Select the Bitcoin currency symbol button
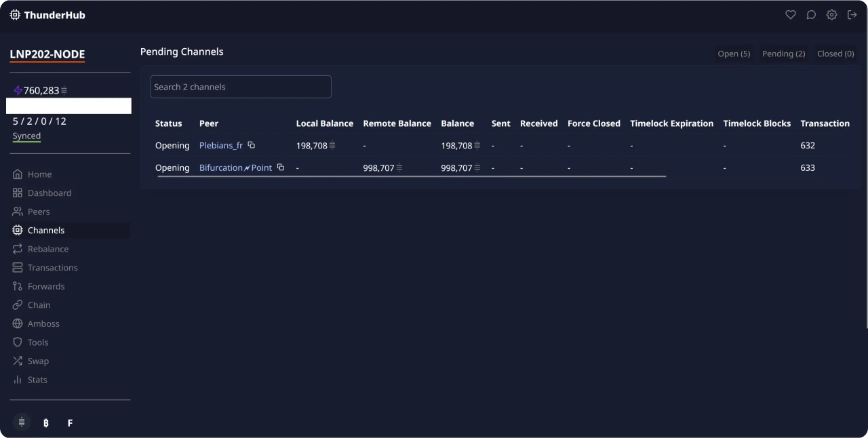Screen dimensions: 868x438 click(x=46, y=423)
